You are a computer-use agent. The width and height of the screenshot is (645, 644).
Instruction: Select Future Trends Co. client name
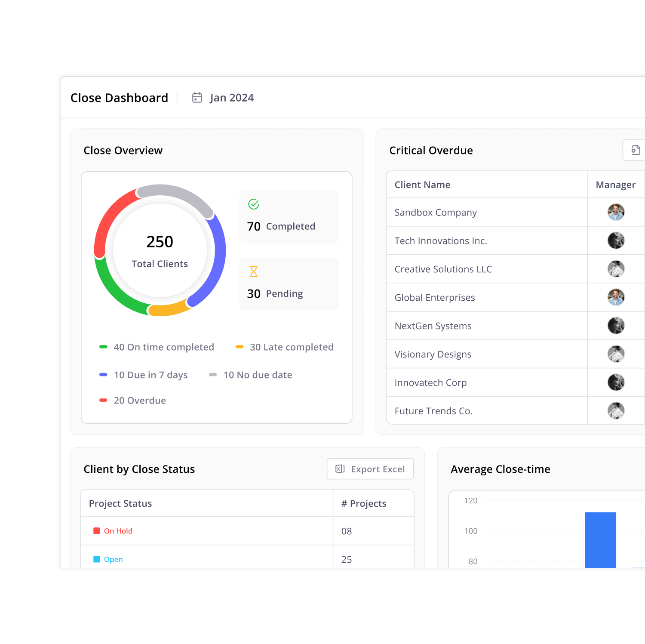(433, 411)
